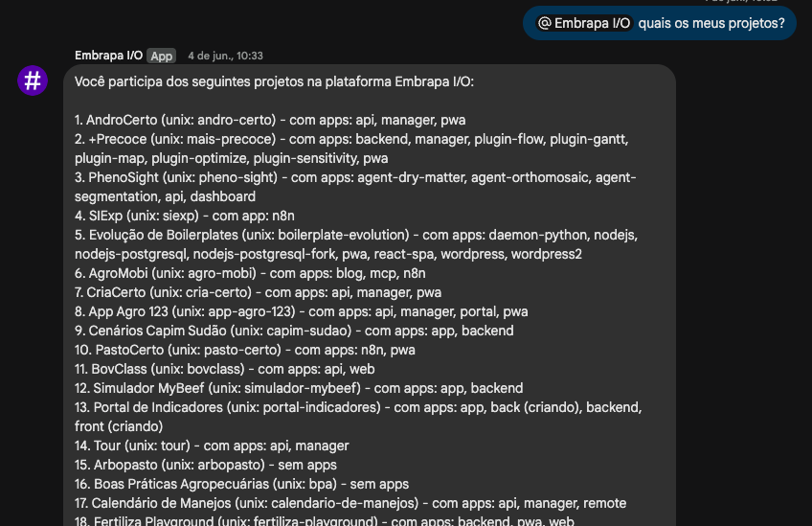Viewport: 812px width, 526px height.
Task: Click the purple hashtag avatar icon
Action: click(x=33, y=80)
